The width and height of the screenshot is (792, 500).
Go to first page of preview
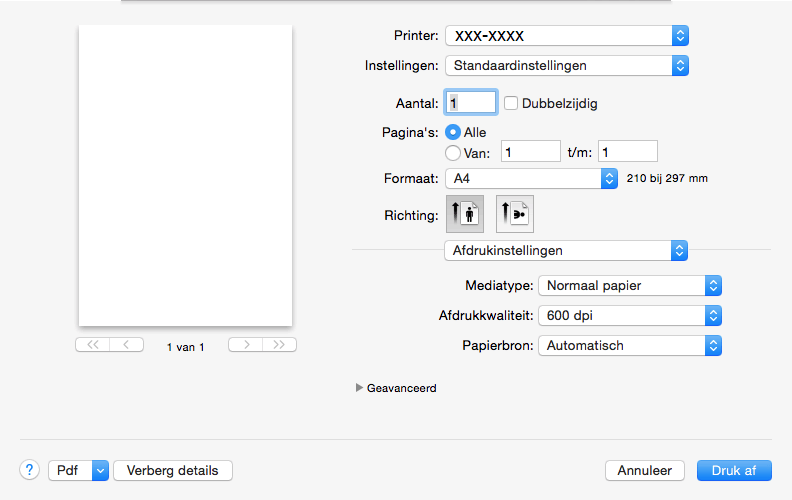point(92,344)
